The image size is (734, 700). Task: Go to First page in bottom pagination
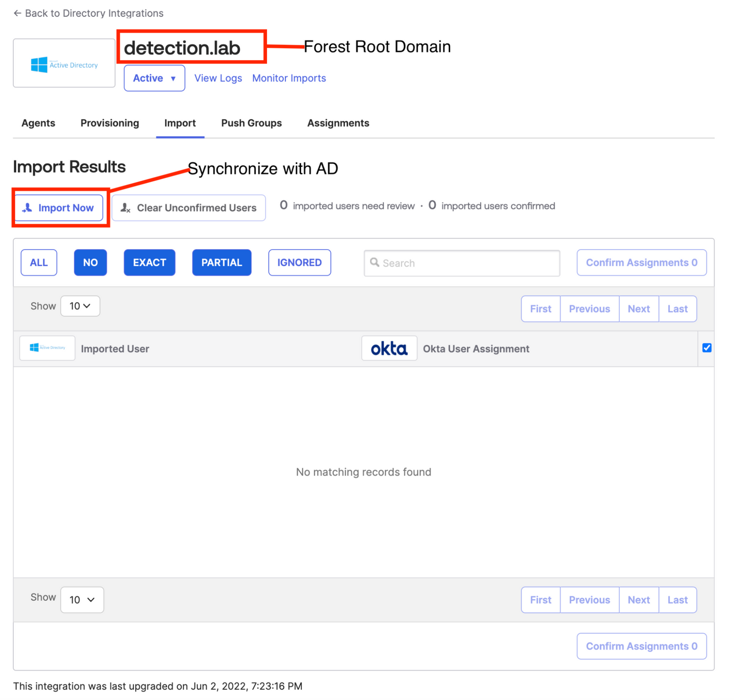tap(541, 600)
